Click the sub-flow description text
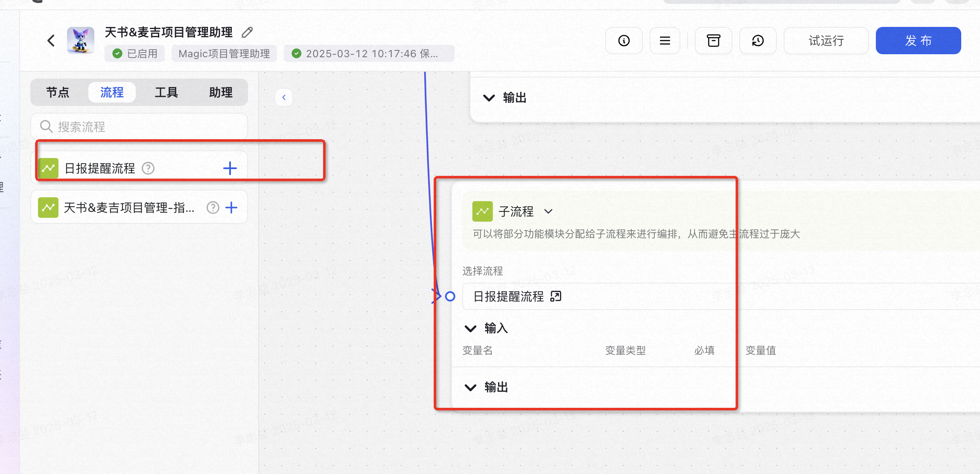Image resolution: width=980 pixels, height=474 pixels. coord(636,234)
